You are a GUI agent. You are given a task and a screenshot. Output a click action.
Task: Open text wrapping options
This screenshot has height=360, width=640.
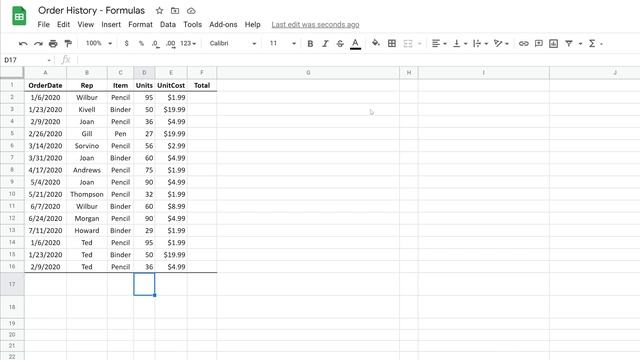coord(480,43)
